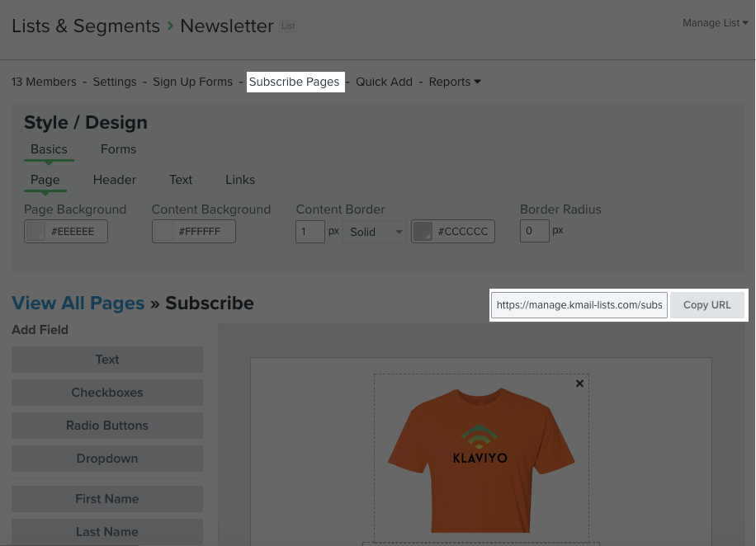
Task: Pick the Content Border color swatch
Action: (x=423, y=232)
